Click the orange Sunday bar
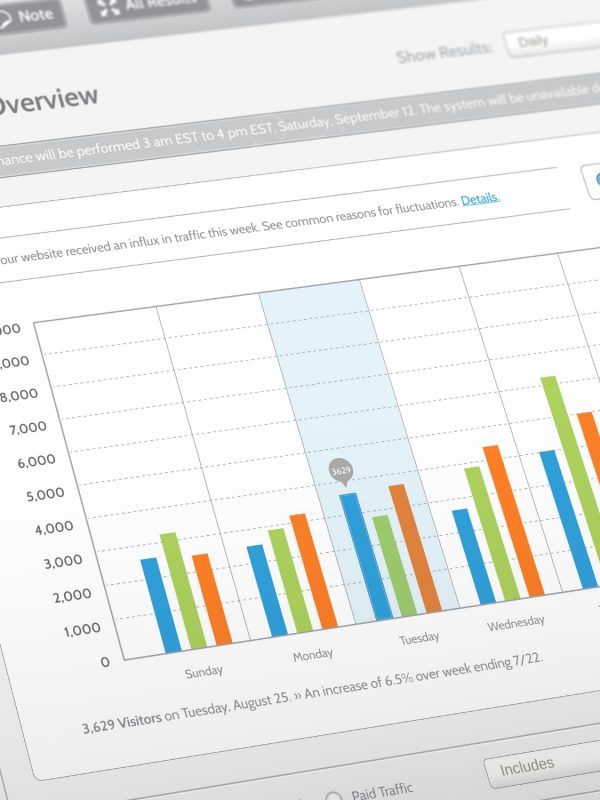This screenshot has height=800, width=600. (212, 599)
